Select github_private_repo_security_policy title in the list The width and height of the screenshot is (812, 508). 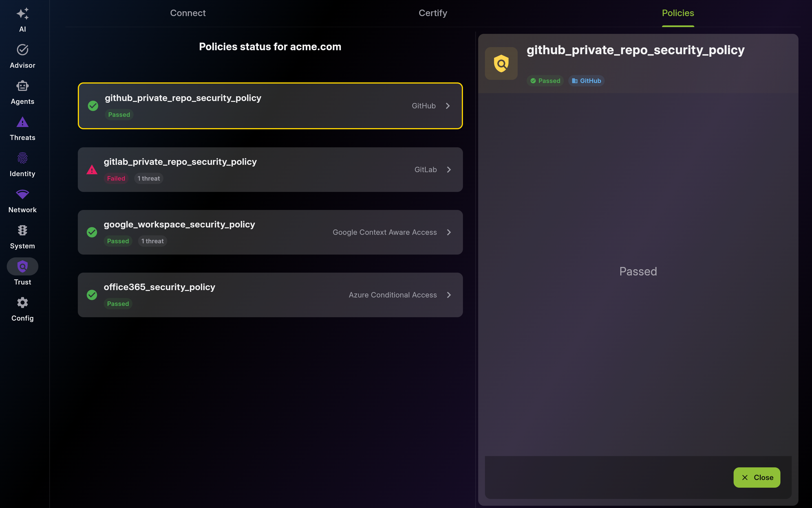(x=183, y=98)
